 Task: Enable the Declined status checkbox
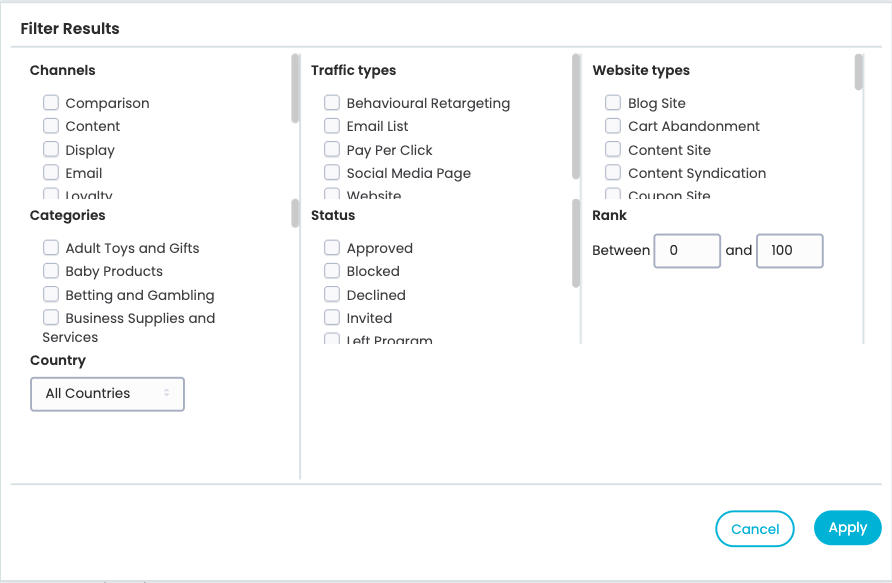[332, 295]
